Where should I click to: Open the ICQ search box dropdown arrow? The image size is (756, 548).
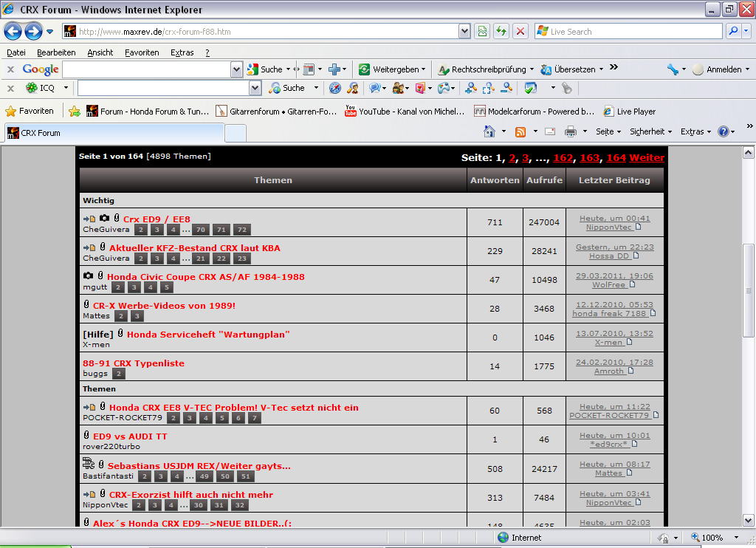point(255,88)
